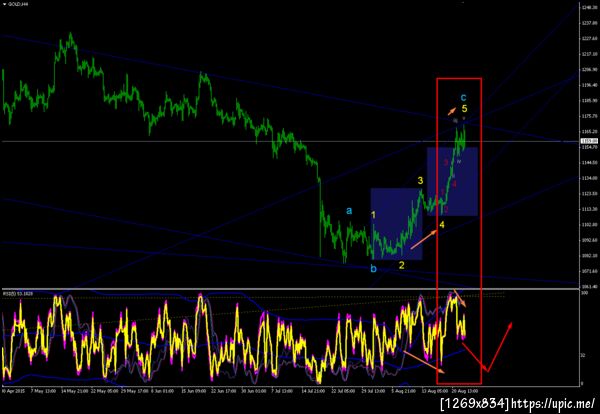Click the 1134.00 price scale label

pos(590,178)
